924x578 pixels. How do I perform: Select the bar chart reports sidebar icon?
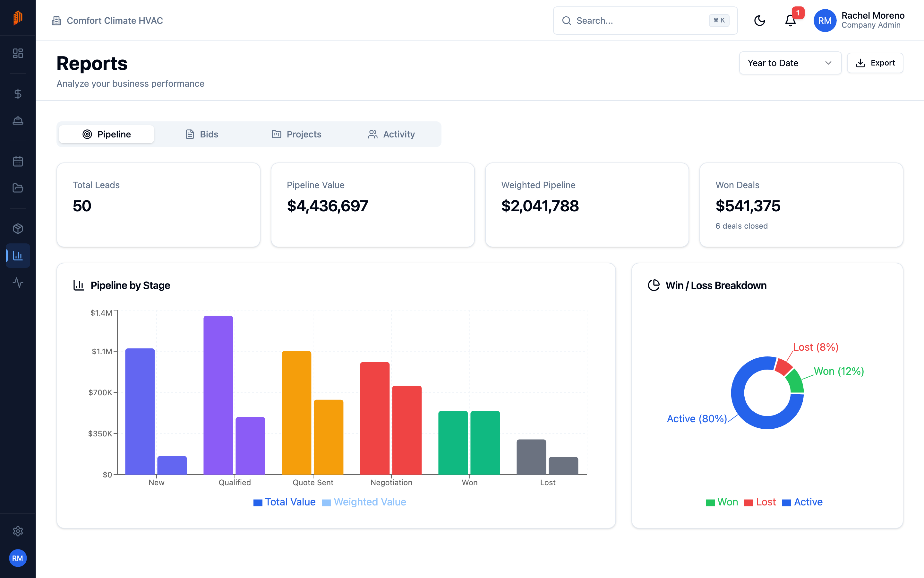click(18, 255)
